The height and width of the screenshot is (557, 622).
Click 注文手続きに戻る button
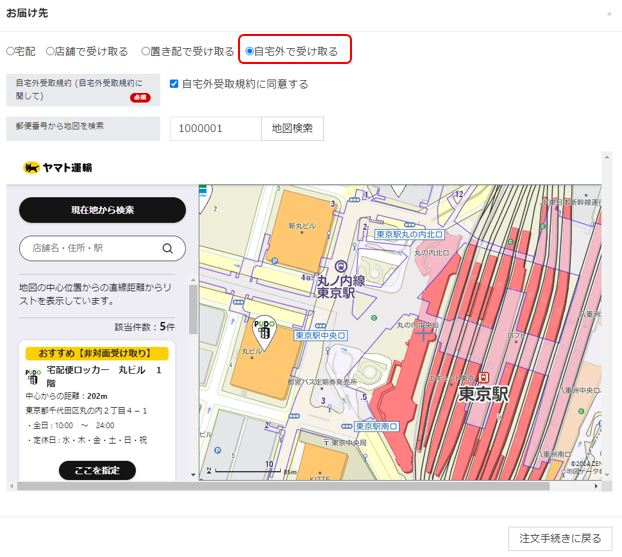click(559, 538)
